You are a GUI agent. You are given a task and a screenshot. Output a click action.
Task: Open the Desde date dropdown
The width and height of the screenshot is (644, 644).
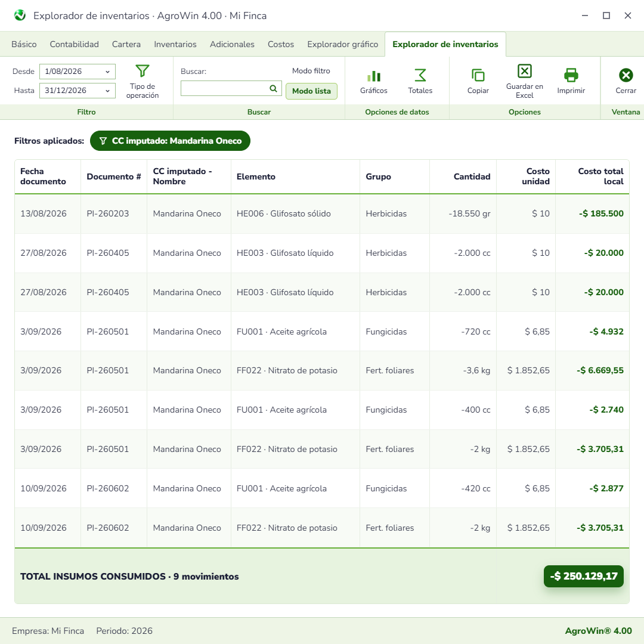[77, 72]
